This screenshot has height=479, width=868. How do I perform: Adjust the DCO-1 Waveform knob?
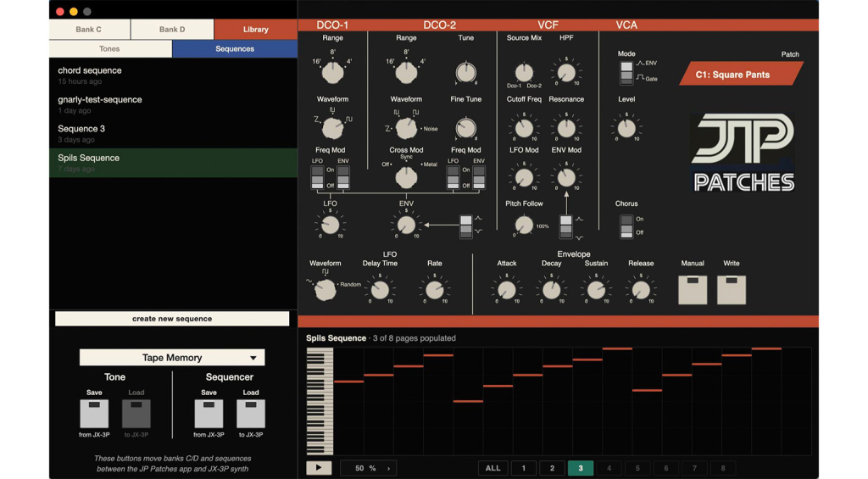coord(332,129)
